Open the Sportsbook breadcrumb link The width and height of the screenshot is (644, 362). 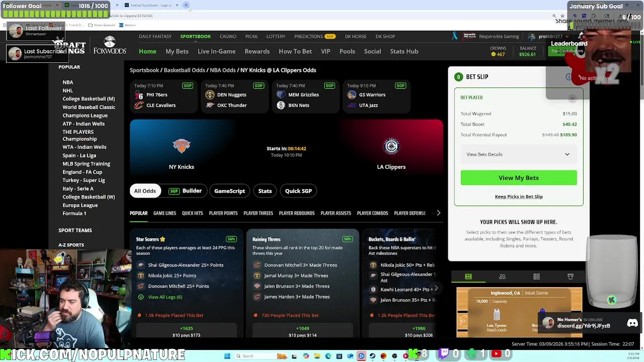[144, 70]
